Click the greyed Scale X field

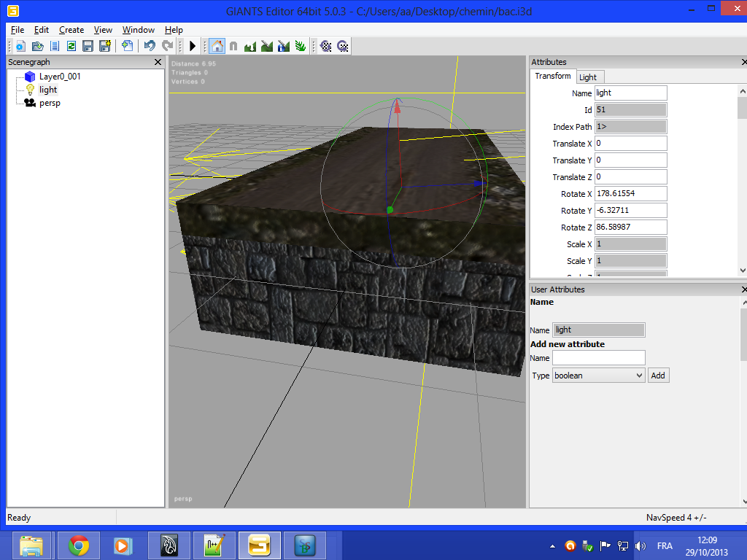click(631, 244)
